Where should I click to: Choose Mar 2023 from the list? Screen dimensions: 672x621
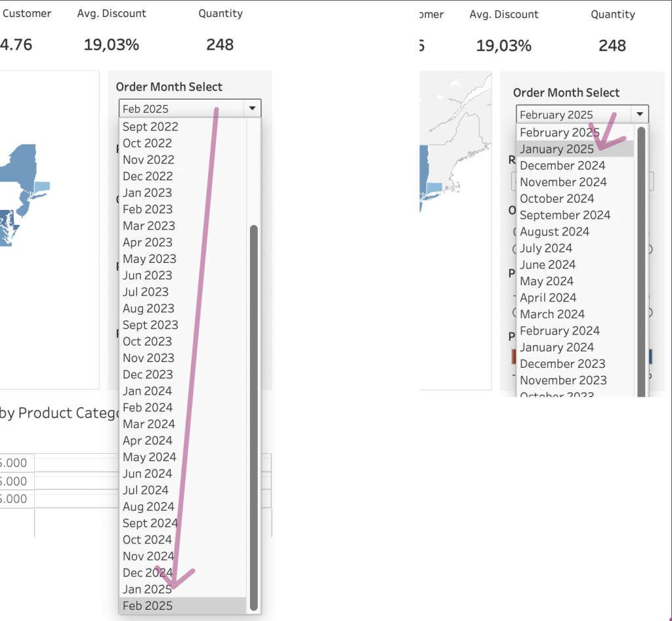pos(149,226)
